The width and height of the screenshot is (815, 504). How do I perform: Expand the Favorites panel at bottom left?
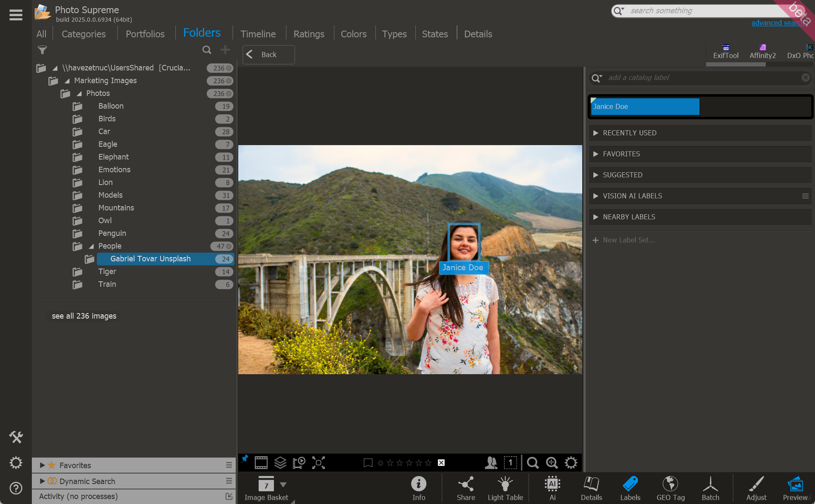[42, 465]
